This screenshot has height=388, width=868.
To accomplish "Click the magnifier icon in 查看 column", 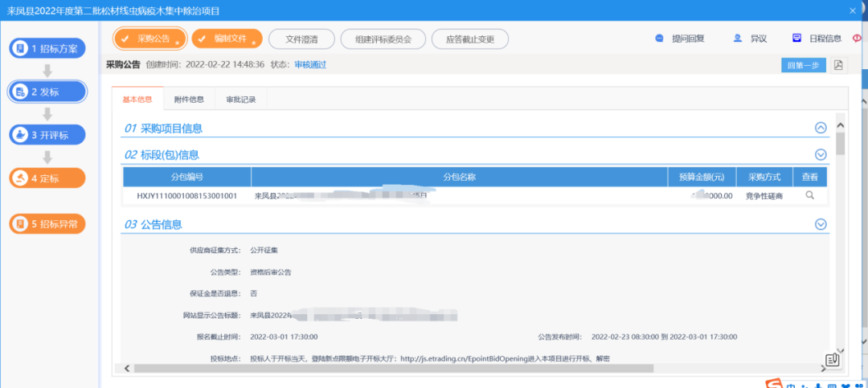I will tap(809, 195).
